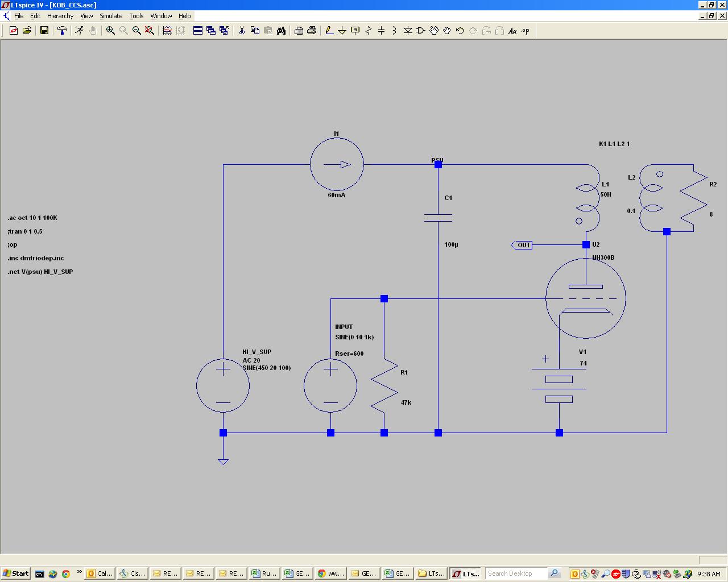Viewport: 728px width, 582px height.
Task: Open the Control Panel hammer icon
Action: (x=62, y=31)
